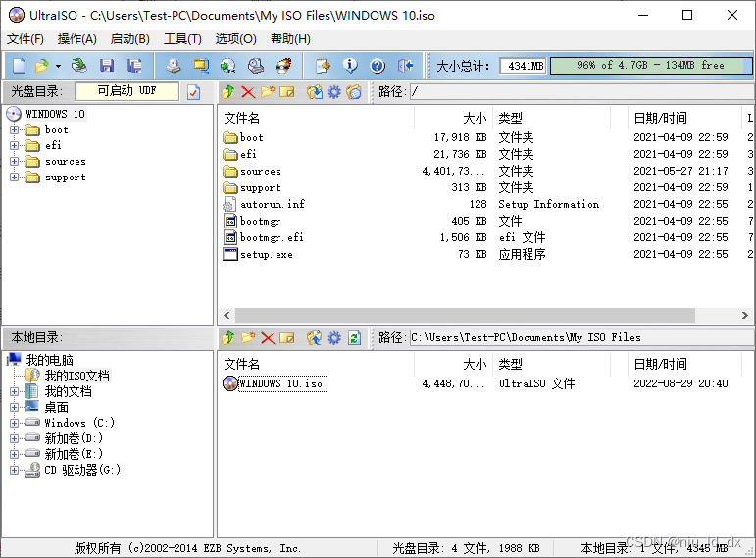Click the Exit door icon

point(405,66)
